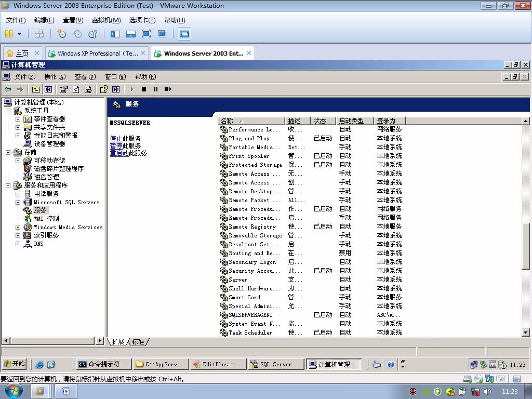Click the Refresh icon in MMC toolbar

(x=76, y=89)
